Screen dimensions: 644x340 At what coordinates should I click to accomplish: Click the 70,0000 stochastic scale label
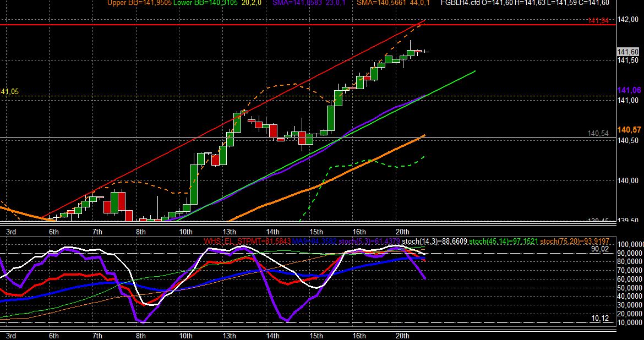[631, 270]
